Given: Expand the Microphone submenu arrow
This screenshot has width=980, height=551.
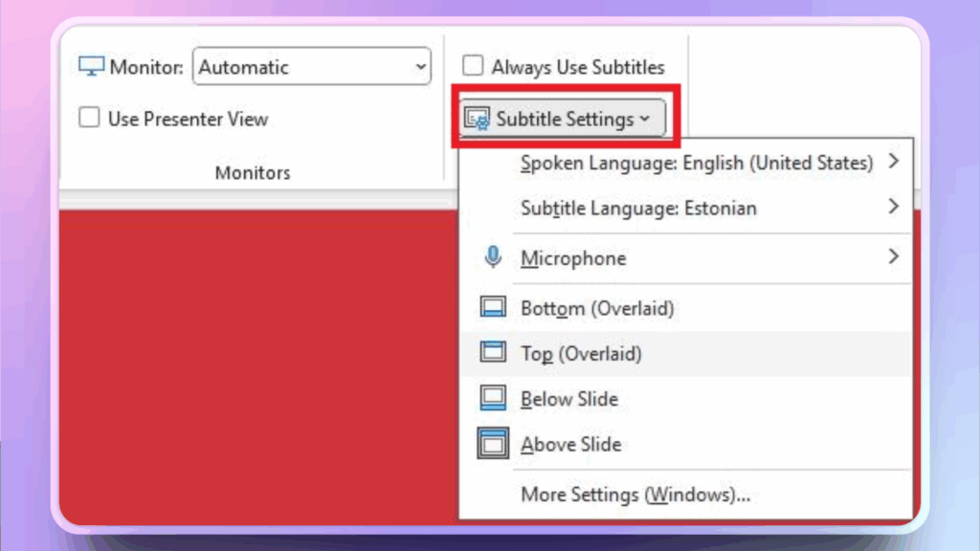Looking at the screenshot, I should click(x=893, y=256).
